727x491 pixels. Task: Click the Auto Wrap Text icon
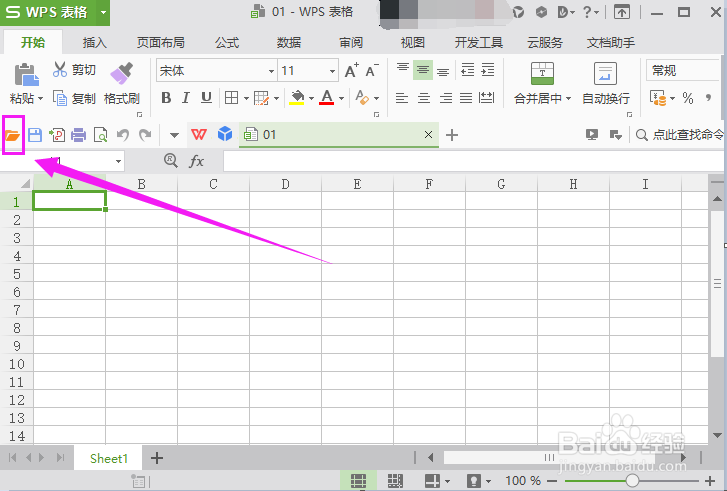[605, 73]
